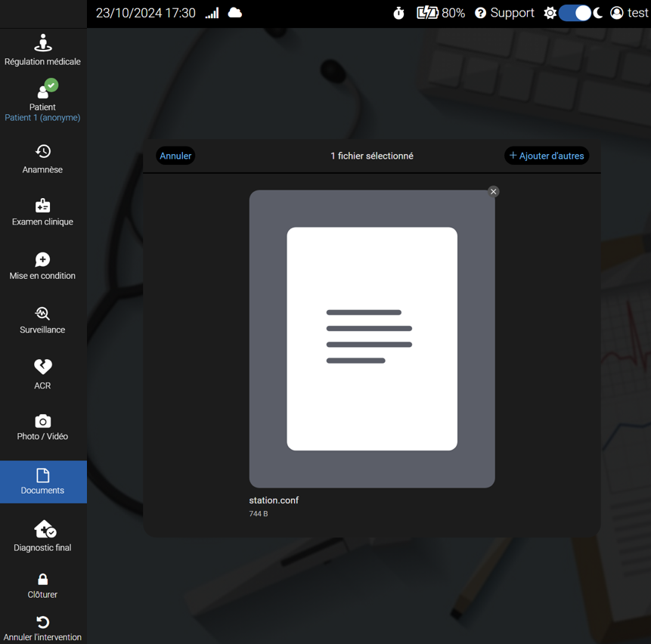This screenshot has height=644, width=651.
Task: Click the 1 fichier sélectionné heading
Action: [372, 156]
